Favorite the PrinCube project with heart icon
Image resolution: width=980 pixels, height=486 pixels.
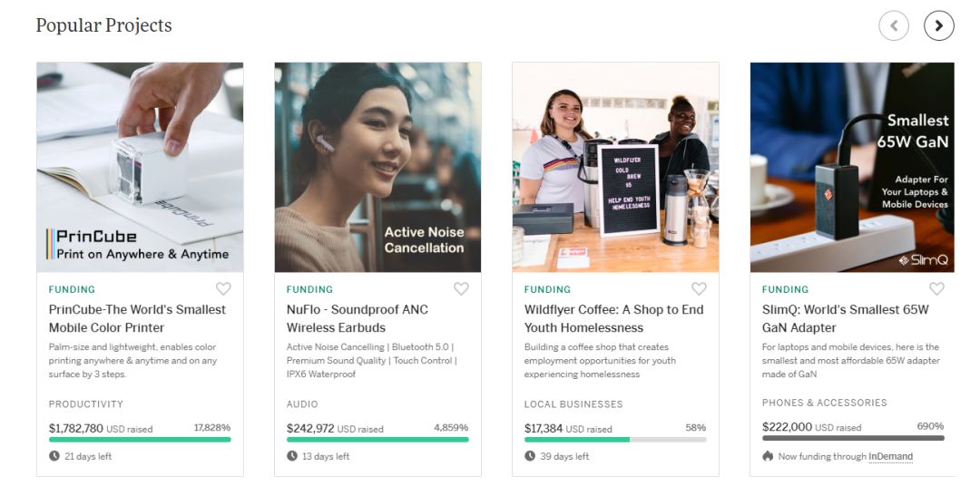[x=223, y=289]
